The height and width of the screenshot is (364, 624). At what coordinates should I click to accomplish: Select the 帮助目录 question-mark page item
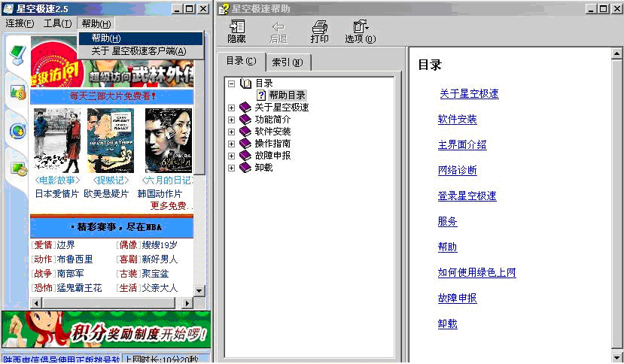point(262,96)
